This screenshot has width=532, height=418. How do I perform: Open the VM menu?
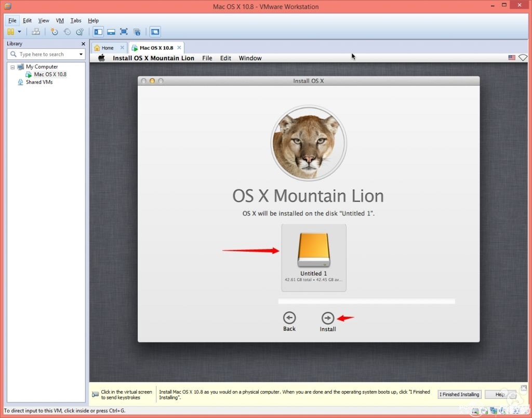60,20
